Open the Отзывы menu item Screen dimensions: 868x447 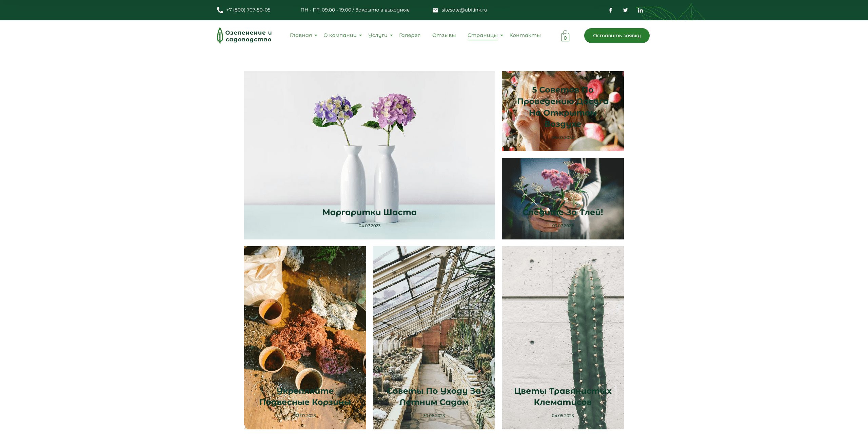pyautogui.click(x=444, y=35)
